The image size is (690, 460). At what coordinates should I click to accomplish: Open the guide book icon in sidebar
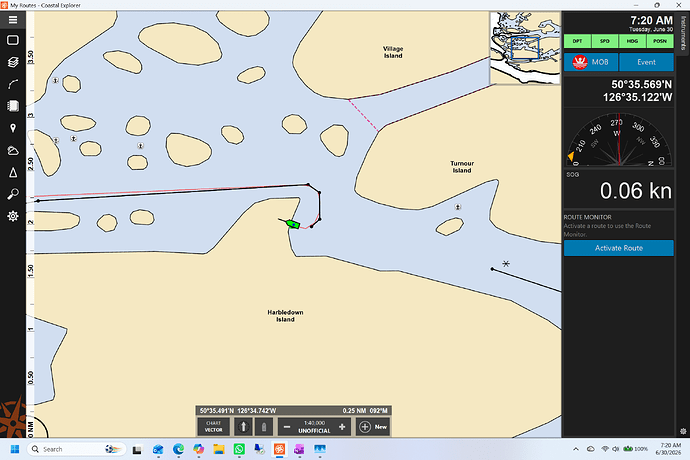pyautogui.click(x=13, y=106)
